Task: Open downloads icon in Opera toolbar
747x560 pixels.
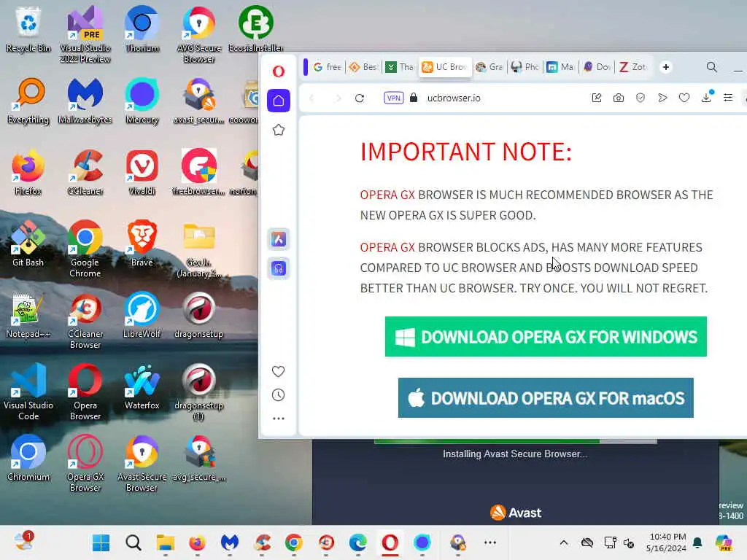Action: [706, 97]
